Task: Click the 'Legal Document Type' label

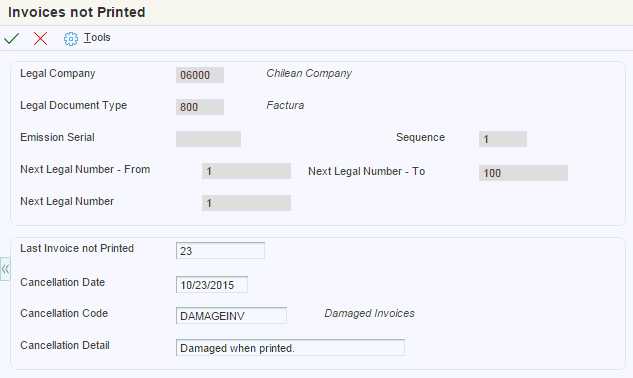Action: click(73, 105)
